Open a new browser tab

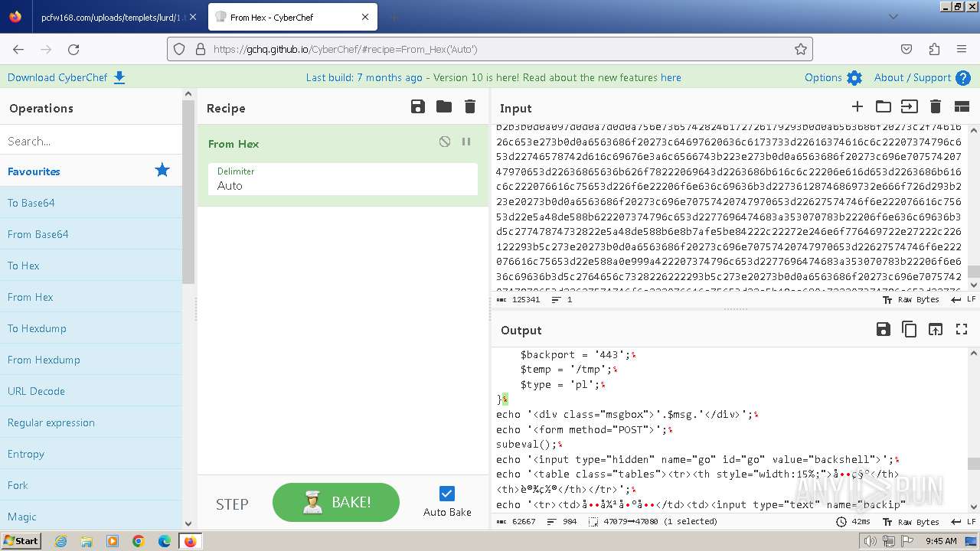coord(394,17)
